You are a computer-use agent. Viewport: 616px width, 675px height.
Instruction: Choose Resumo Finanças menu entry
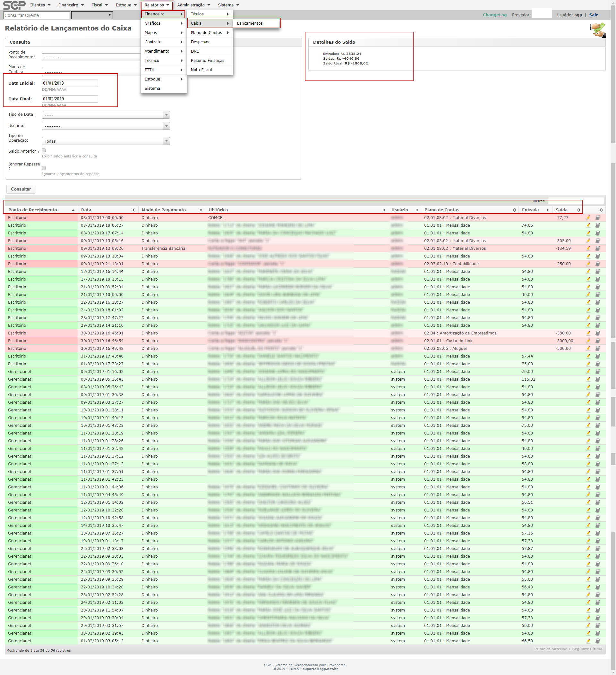207,61
